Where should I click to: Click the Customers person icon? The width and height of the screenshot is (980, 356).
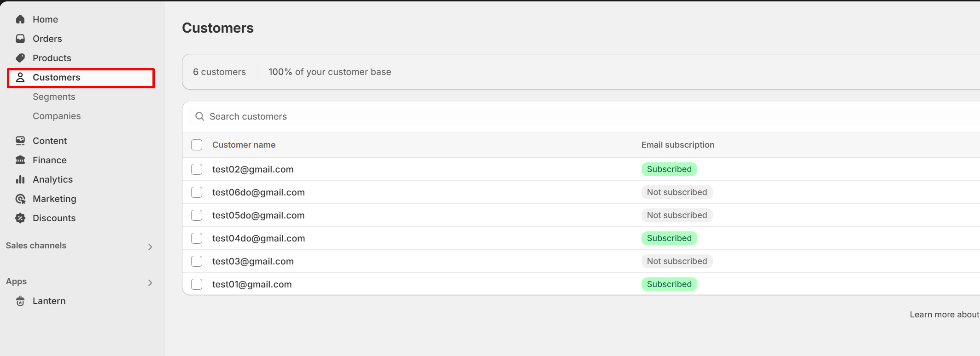20,77
